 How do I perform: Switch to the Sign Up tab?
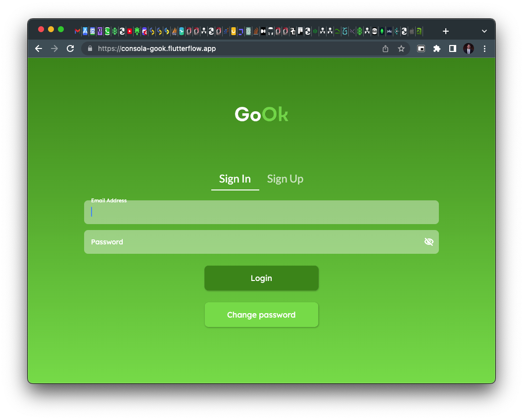pyautogui.click(x=285, y=179)
